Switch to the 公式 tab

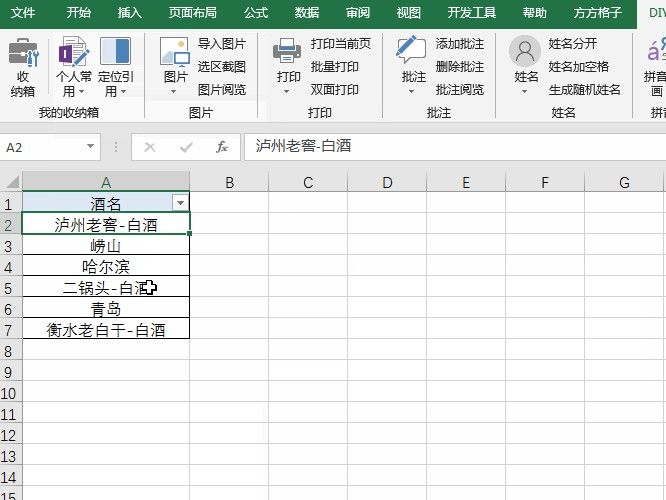pos(256,13)
